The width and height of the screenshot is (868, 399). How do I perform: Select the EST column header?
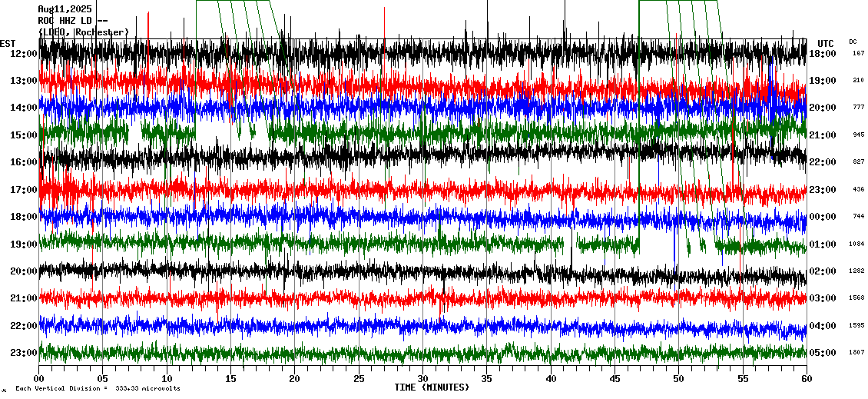(8, 43)
